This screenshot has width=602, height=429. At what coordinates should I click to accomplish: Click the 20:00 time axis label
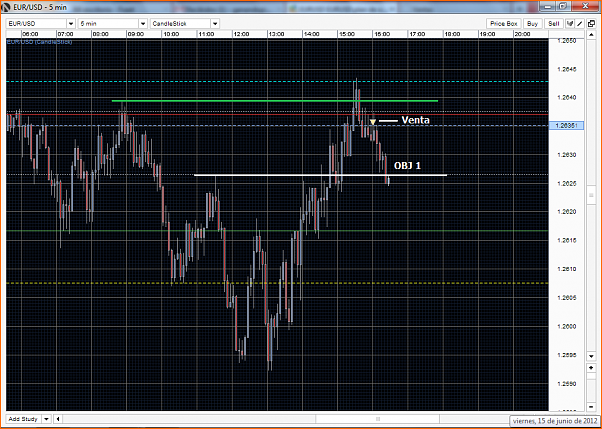522,34
